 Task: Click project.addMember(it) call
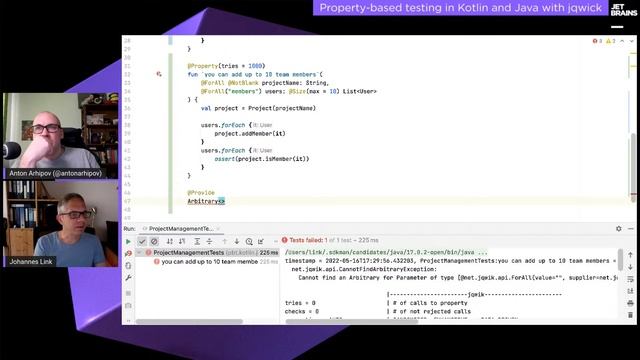click(250, 133)
